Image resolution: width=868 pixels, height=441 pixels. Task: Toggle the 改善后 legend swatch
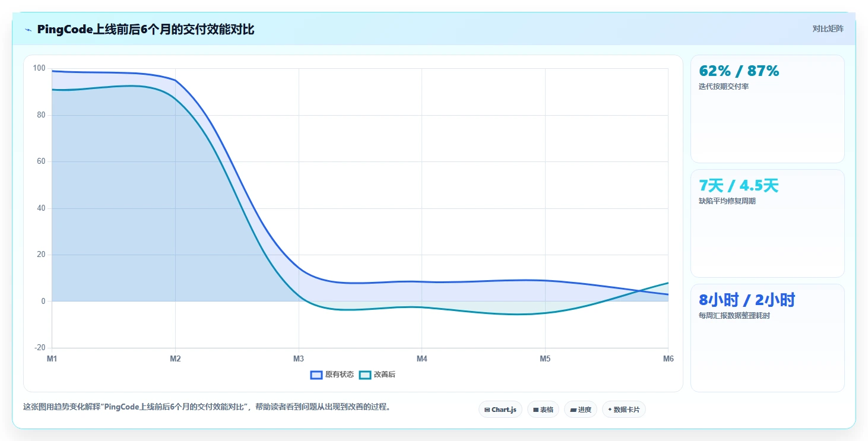click(x=365, y=375)
